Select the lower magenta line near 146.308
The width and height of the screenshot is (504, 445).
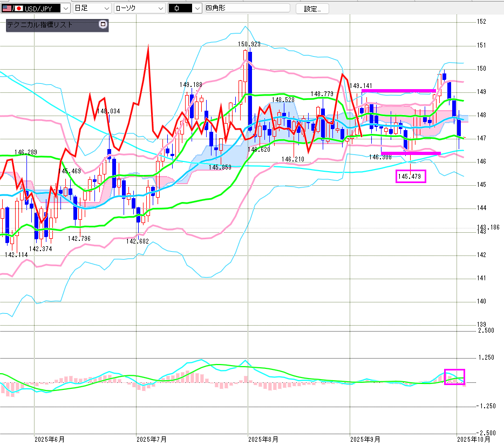[411, 154]
